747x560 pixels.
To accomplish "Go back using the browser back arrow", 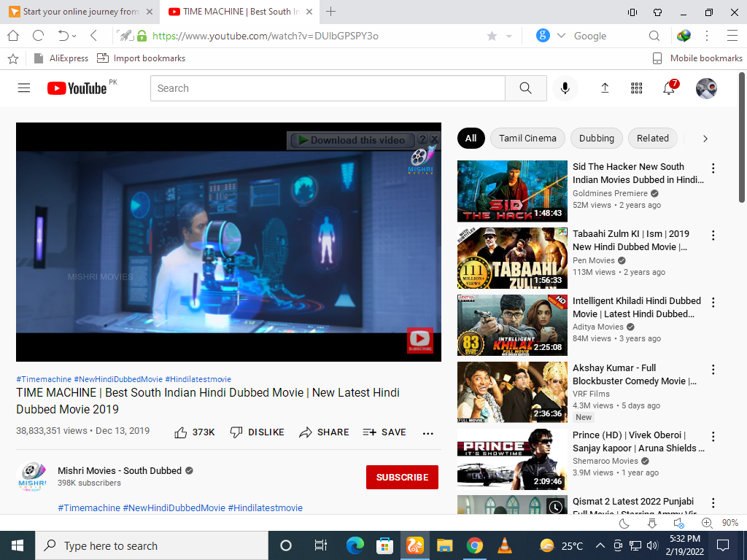I will pyautogui.click(x=94, y=36).
